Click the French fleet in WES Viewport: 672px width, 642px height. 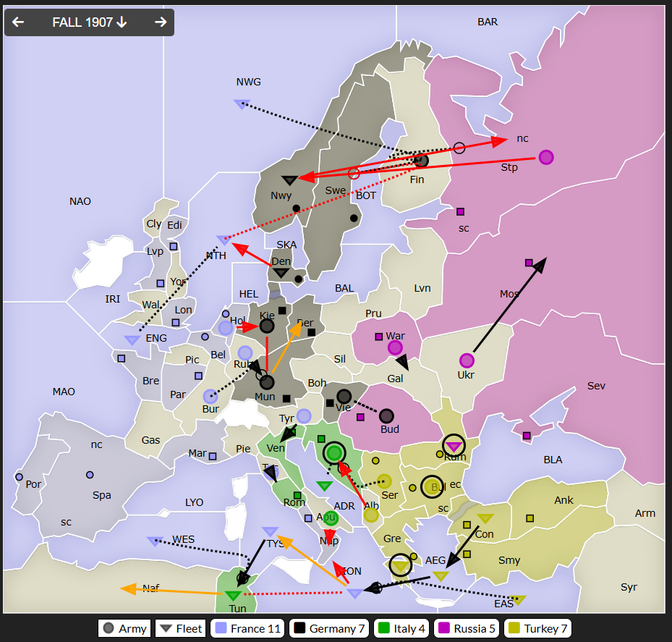(155, 541)
